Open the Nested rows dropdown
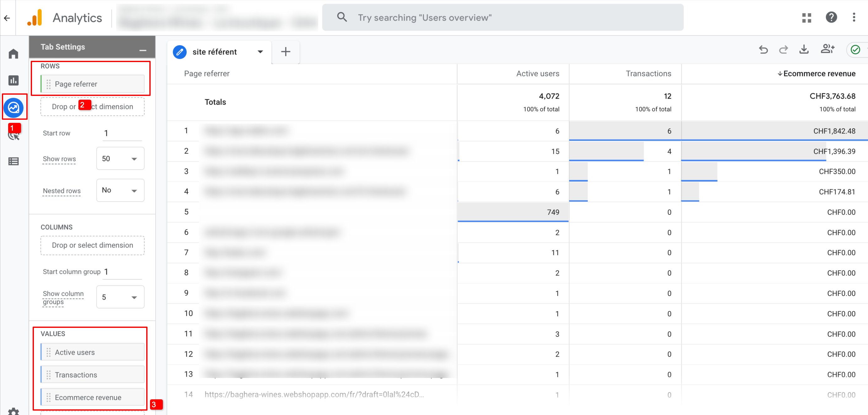The height and width of the screenshot is (415, 868). (120, 190)
